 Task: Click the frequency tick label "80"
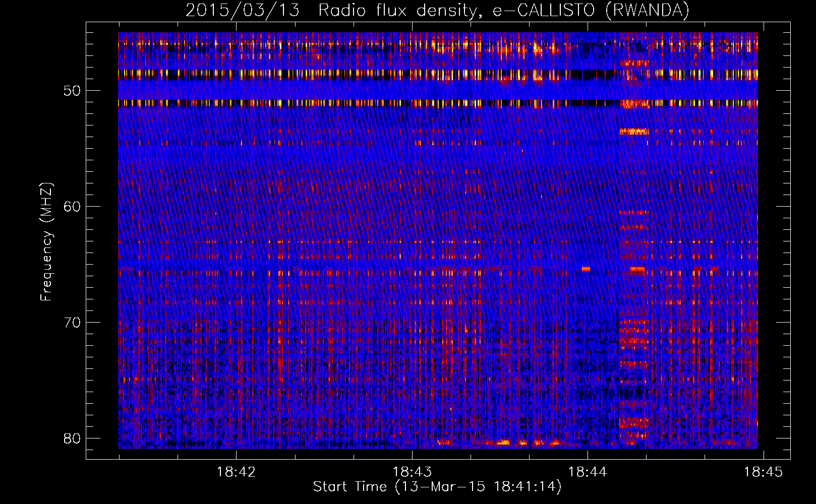pos(72,438)
